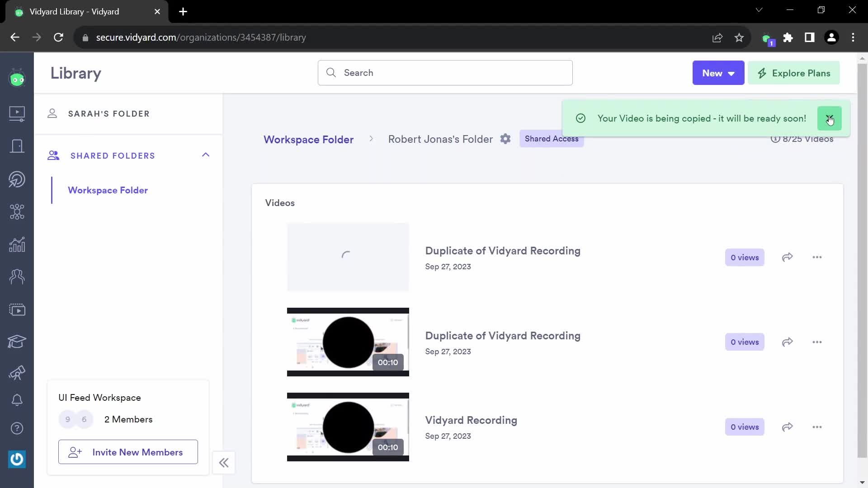The height and width of the screenshot is (488, 868).
Task: Click the Vidyard Library browser tab
Action: [87, 12]
